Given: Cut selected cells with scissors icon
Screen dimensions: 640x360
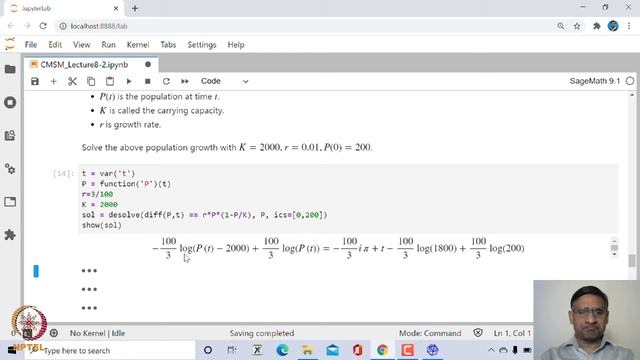Looking at the screenshot, I should 72,81.
